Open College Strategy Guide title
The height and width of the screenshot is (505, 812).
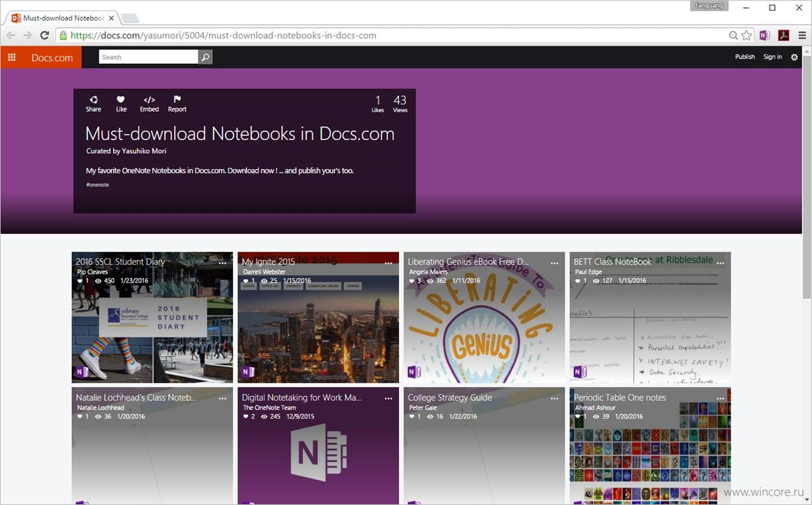[x=450, y=397]
